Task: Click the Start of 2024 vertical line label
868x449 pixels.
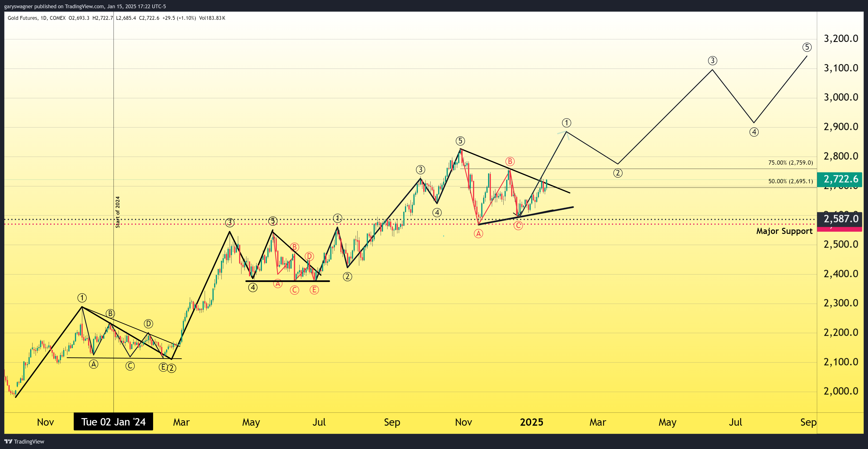Action: click(118, 212)
